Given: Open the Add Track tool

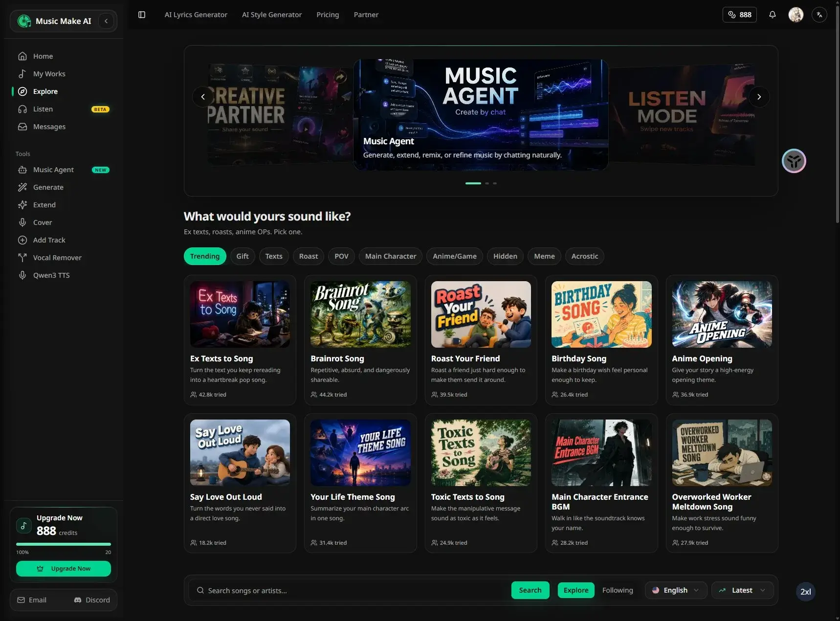Looking at the screenshot, I should coord(64,240).
